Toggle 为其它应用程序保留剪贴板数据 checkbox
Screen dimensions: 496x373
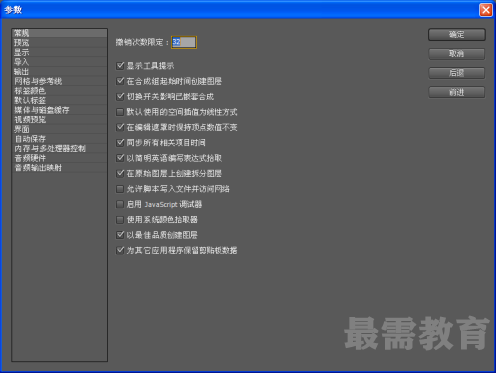120,250
